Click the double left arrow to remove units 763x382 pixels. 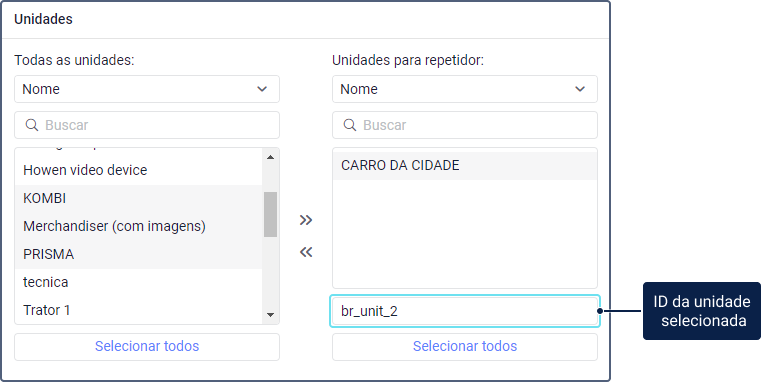[x=306, y=252]
